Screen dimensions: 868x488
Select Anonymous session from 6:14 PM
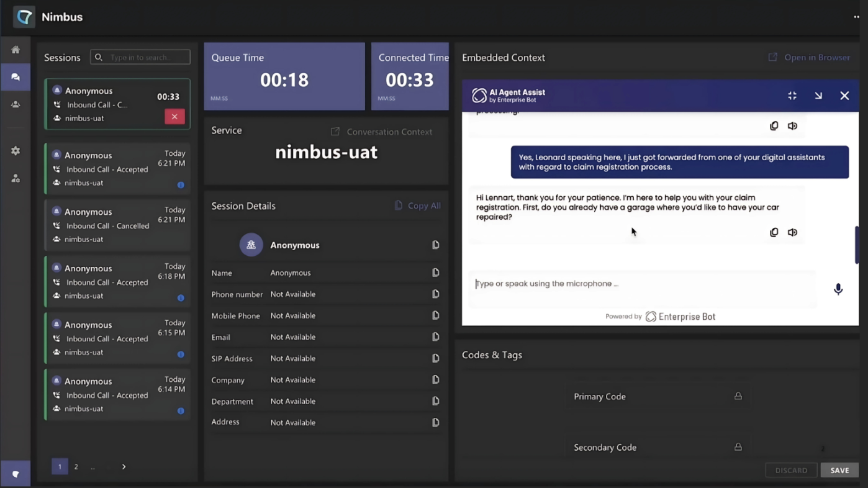pyautogui.click(x=117, y=394)
